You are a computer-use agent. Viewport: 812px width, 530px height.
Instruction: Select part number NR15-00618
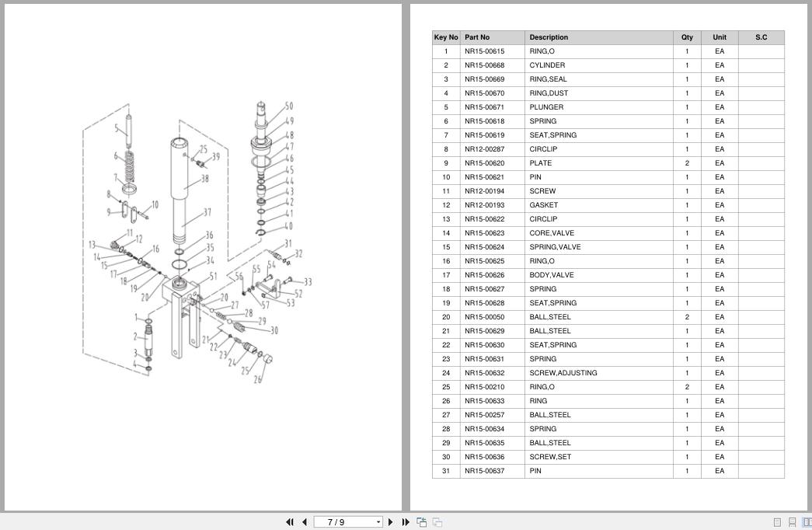coord(484,121)
